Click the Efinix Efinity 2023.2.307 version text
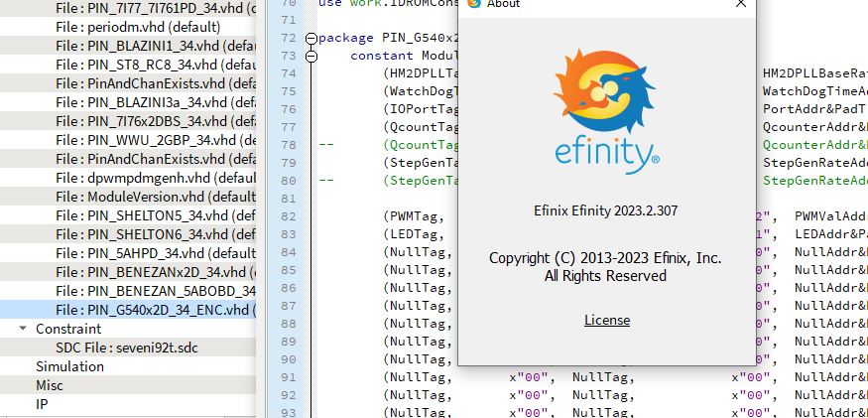The width and height of the screenshot is (868, 418). 605,210
